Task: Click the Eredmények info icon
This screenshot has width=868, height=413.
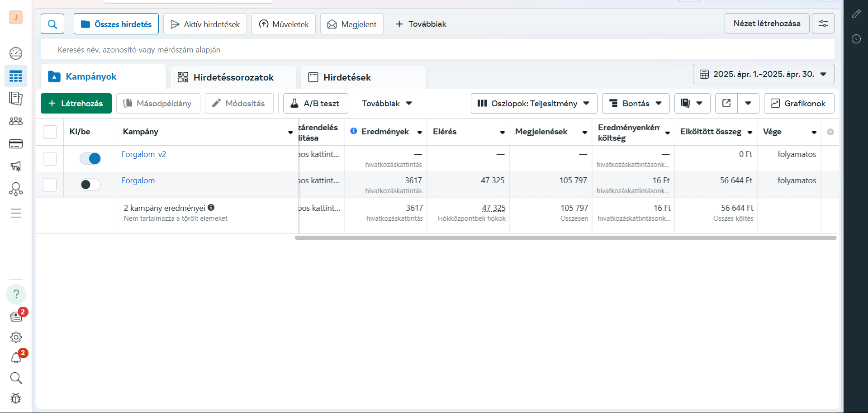Action: click(354, 131)
